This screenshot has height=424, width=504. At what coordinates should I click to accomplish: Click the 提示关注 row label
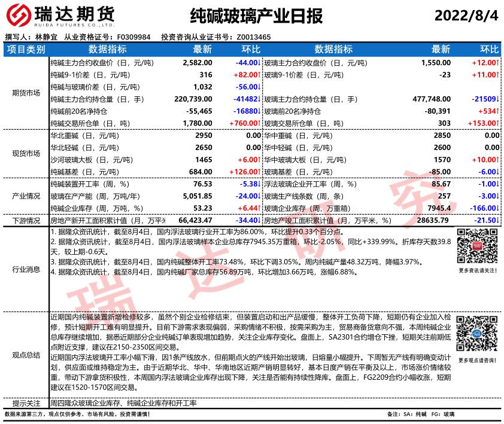(26, 403)
